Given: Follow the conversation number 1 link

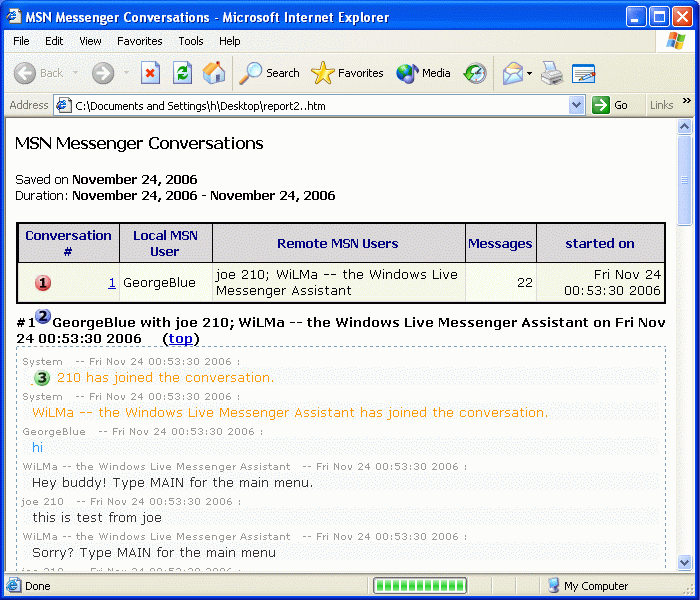Looking at the screenshot, I should tap(112, 283).
